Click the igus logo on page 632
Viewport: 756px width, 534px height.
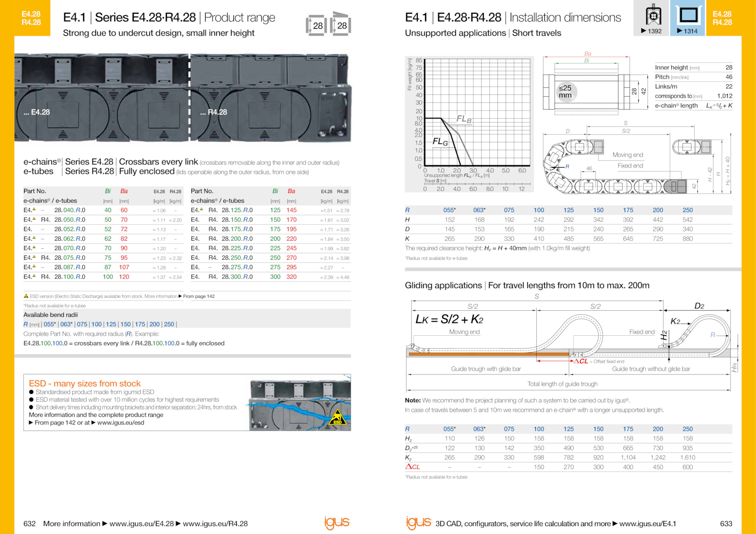coord(337,523)
